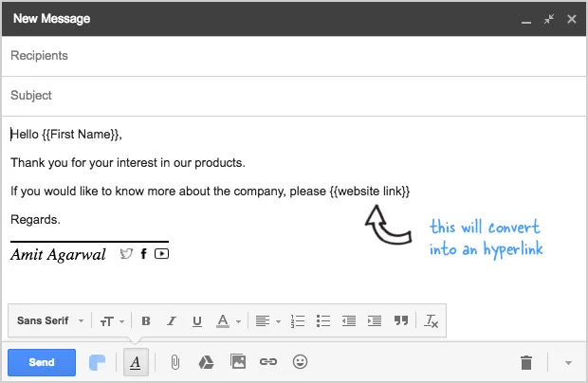This screenshot has height=383, width=588.
Task: Toggle italic formatting
Action: 172,320
